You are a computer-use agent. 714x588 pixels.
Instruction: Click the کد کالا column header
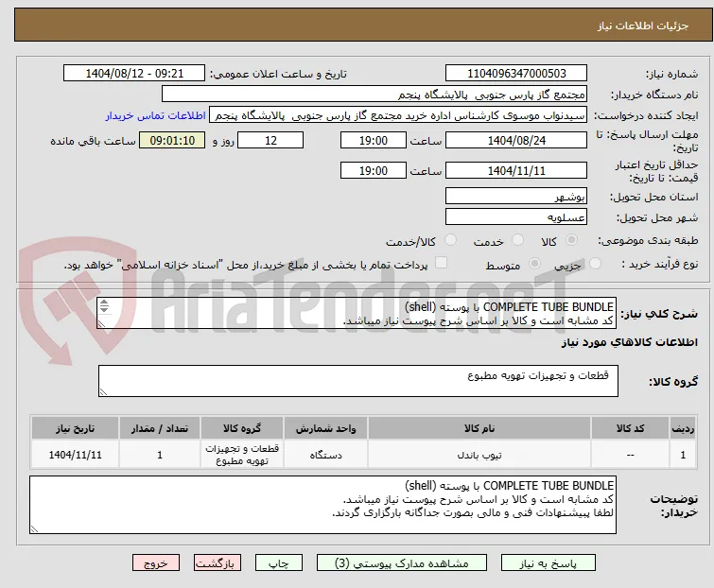tap(630, 428)
